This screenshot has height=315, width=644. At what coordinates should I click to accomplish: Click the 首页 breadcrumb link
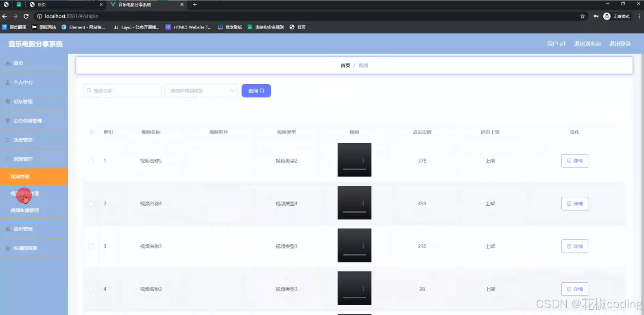pyautogui.click(x=345, y=65)
